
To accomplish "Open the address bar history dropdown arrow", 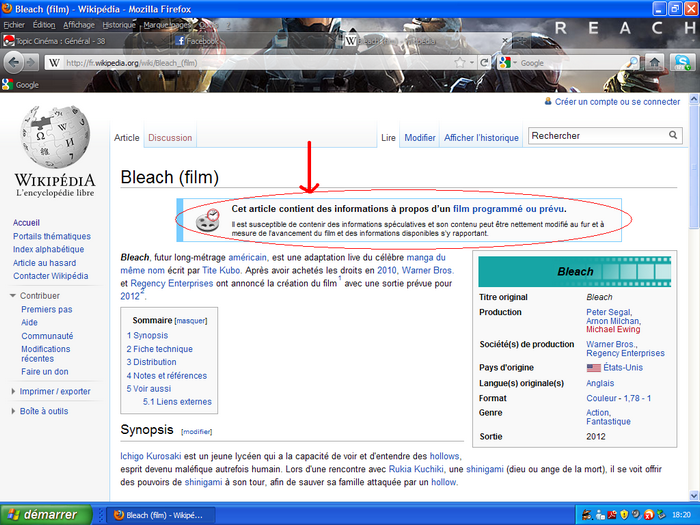I will pos(471,63).
